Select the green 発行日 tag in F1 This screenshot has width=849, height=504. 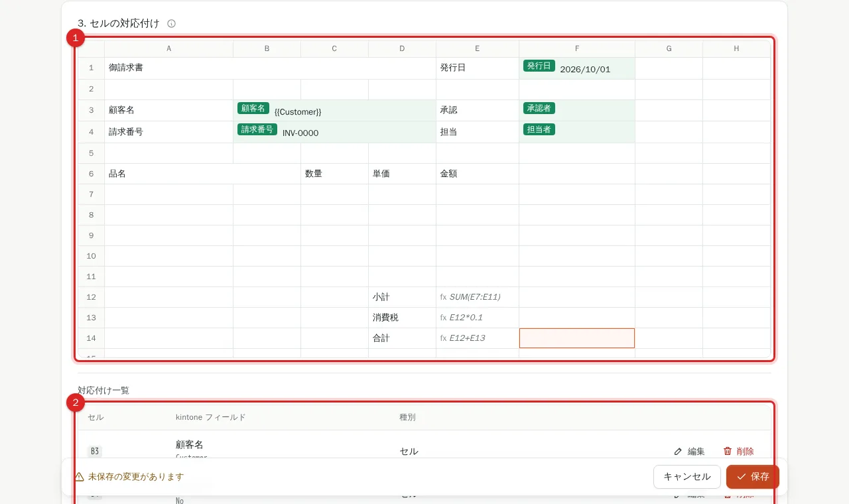(539, 66)
